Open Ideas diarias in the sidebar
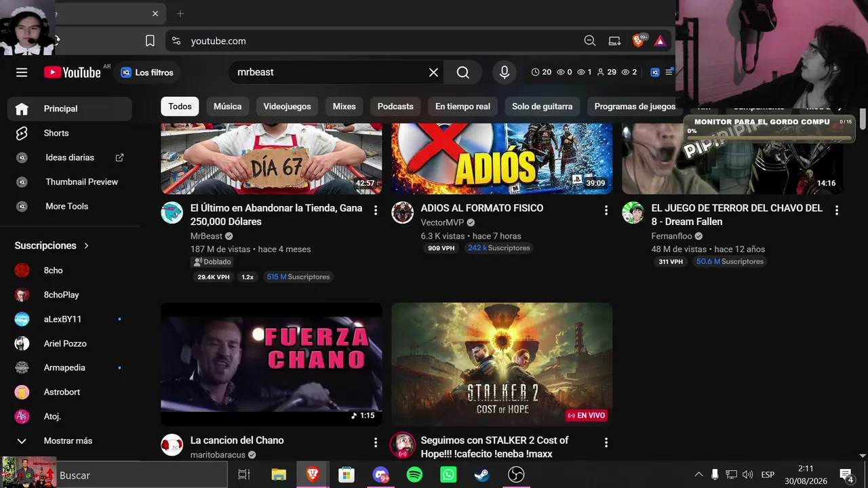The image size is (868, 488). point(69,157)
